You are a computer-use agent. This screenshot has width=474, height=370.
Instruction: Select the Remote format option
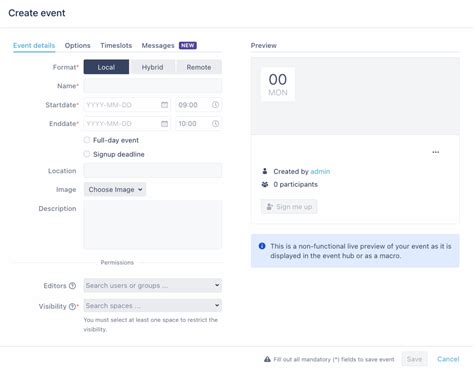pos(199,67)
